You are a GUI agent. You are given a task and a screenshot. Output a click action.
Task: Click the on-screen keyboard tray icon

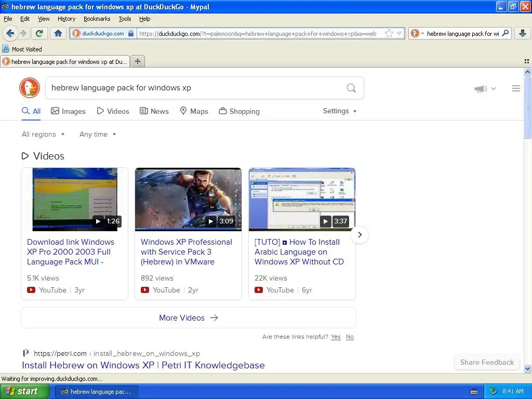474,392
